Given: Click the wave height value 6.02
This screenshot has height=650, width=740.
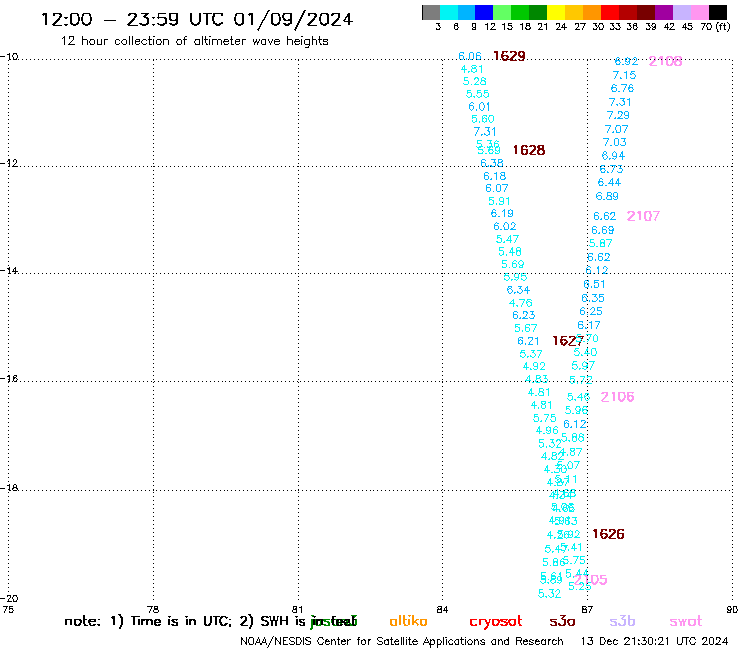Looking at the screenshot, I should [x=505, y=227].
